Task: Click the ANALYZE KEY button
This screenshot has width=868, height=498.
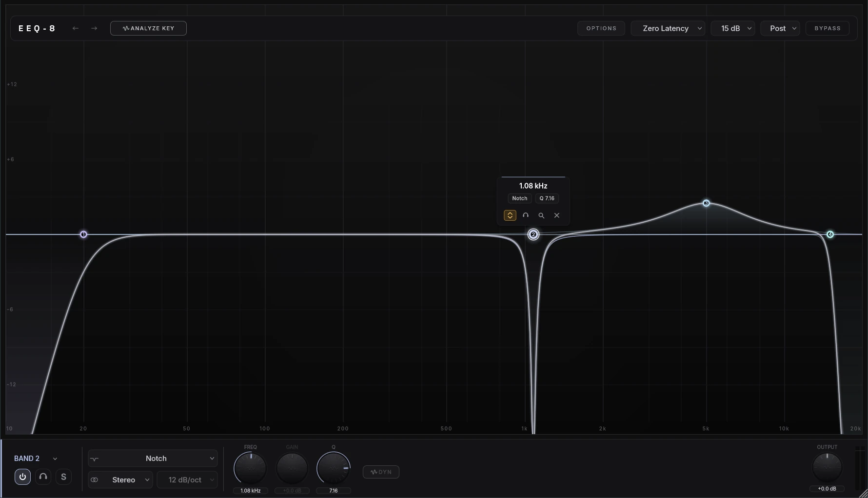Action: [x=148, y=28]
